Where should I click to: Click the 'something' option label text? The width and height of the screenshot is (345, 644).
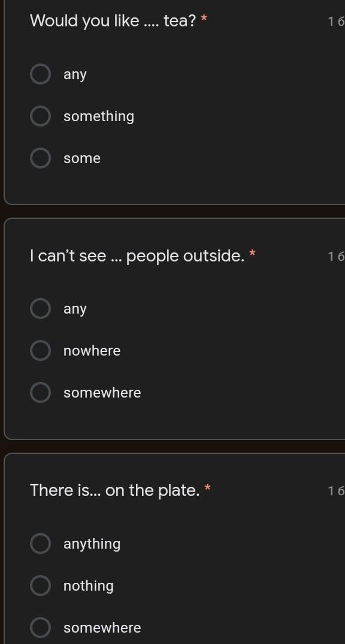point(99,117)
